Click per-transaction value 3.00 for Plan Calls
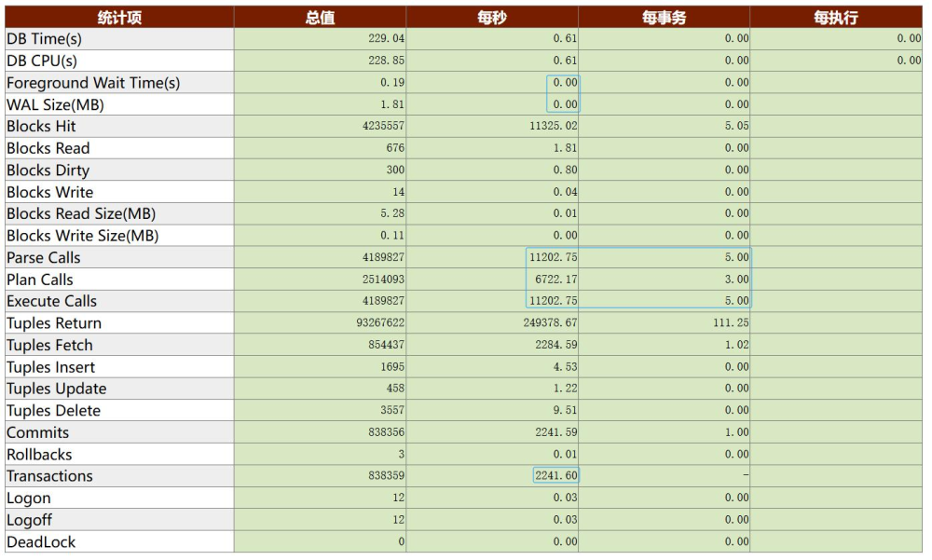The image size is (932, 560). 737,280
